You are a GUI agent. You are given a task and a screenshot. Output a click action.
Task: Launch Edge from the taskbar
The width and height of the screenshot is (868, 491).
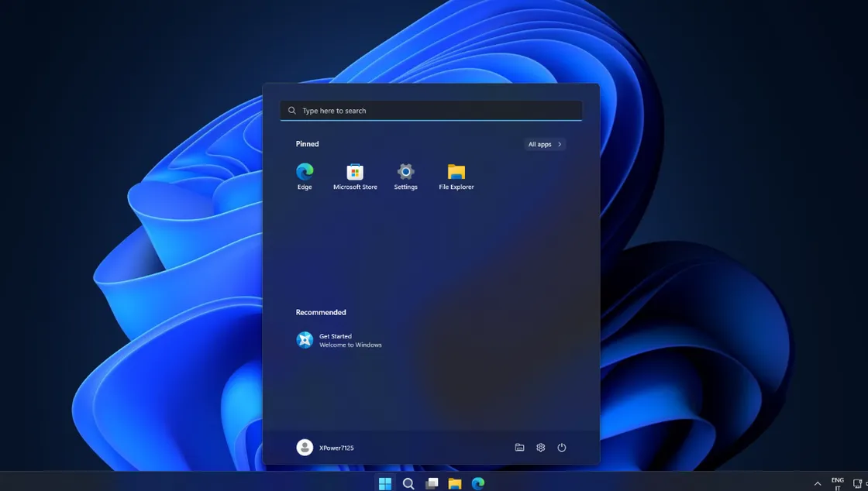(x=479, y=482)
